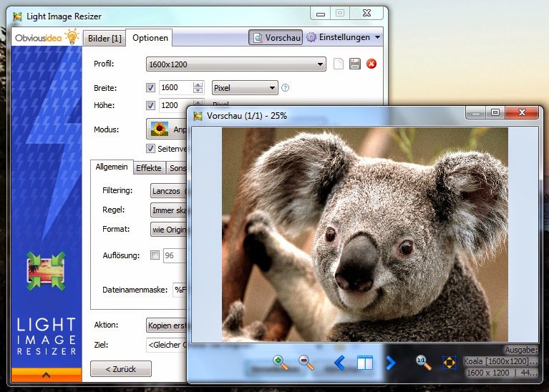Click the Ziel destination field

point(167,345)
